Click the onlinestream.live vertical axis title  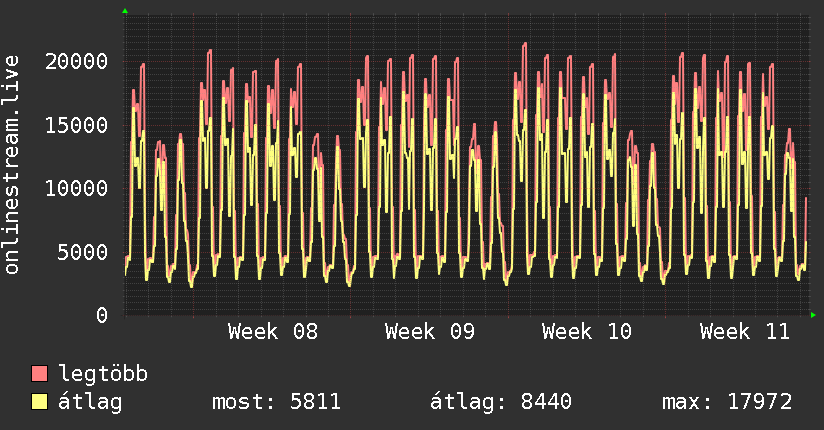pos(12,165)
